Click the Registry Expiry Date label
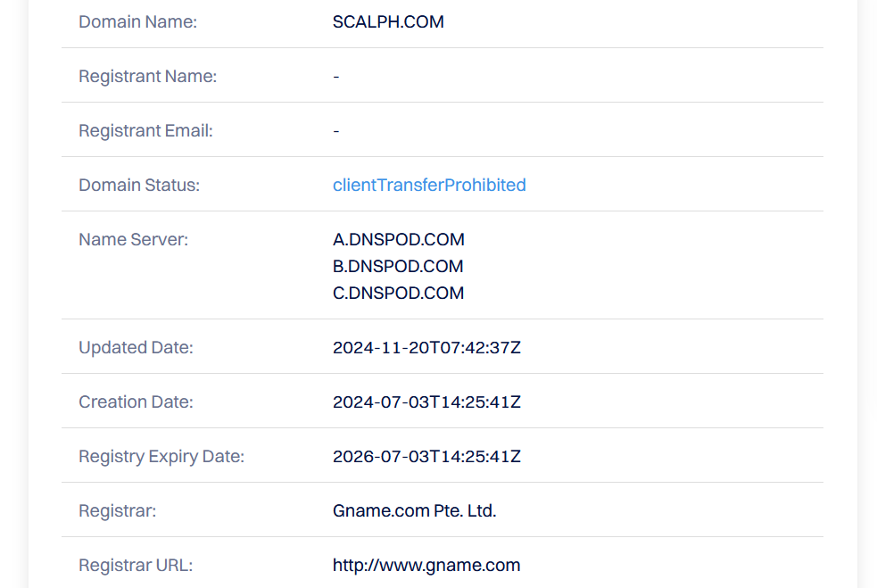877x588 pixels. pos(161,457)
